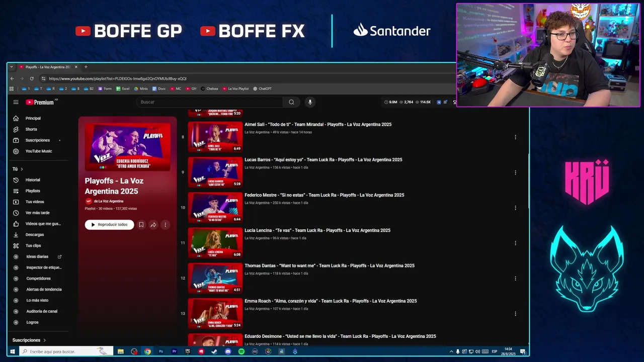This screenshot has width=644, height=362.
Task: Save playlist with bookmark icon
Action: 141,225
